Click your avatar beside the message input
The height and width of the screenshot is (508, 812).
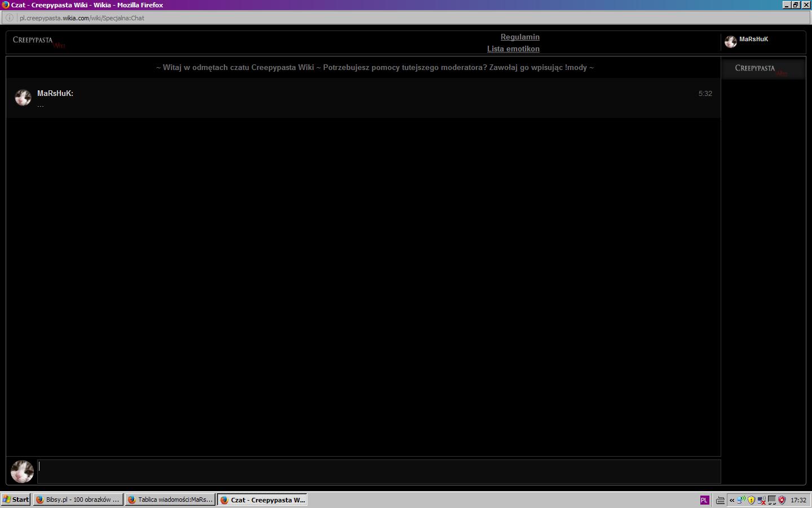click(x=23, y=471)
